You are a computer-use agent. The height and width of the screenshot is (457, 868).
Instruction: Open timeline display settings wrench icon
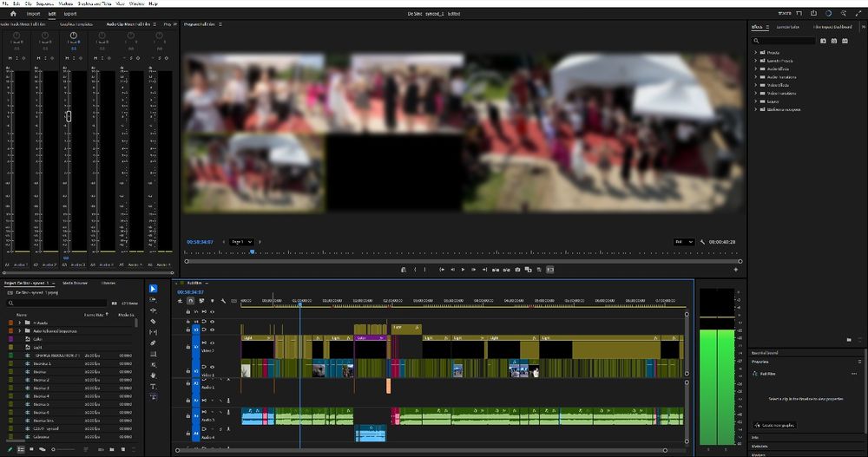[x=223, y=301]
